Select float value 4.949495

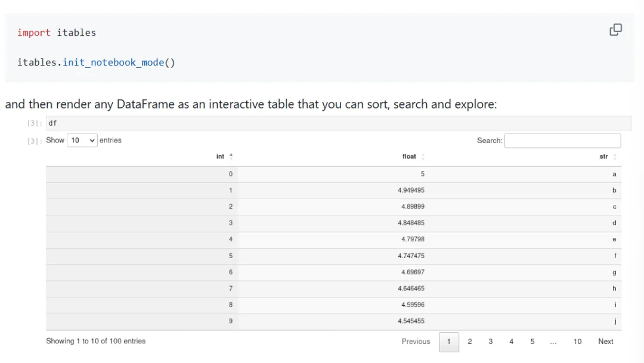411,190
